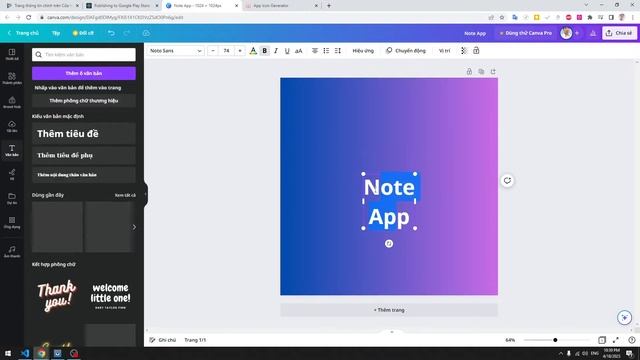Select the Văn bản (Text) sidebar tab
Image resolution: width=640 pixels, height=360 pixels.
tap(12, 151)
